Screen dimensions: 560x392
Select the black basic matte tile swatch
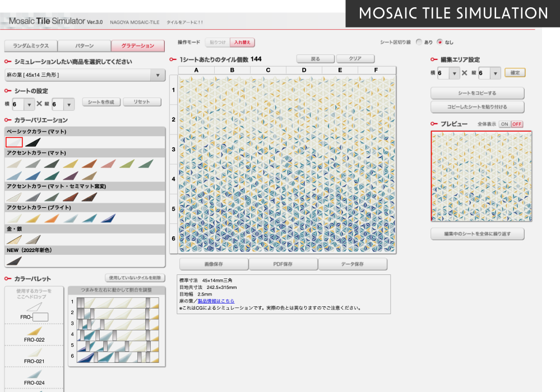[x=33, y=142]
